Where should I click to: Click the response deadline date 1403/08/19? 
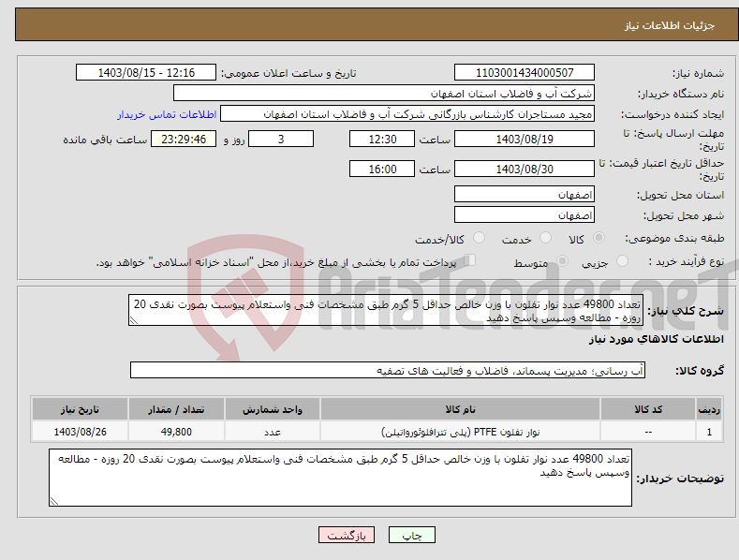pyautogui.click(x=525, y=139)
